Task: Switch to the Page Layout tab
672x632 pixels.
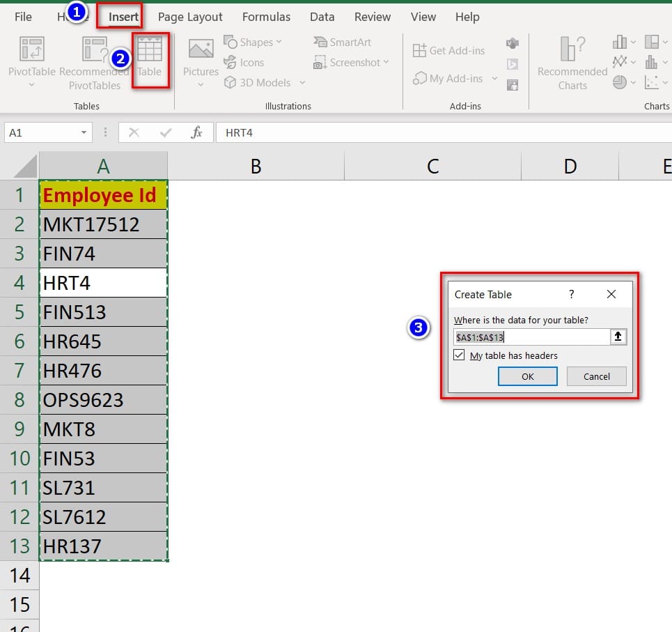Action: tap(190, 17)
